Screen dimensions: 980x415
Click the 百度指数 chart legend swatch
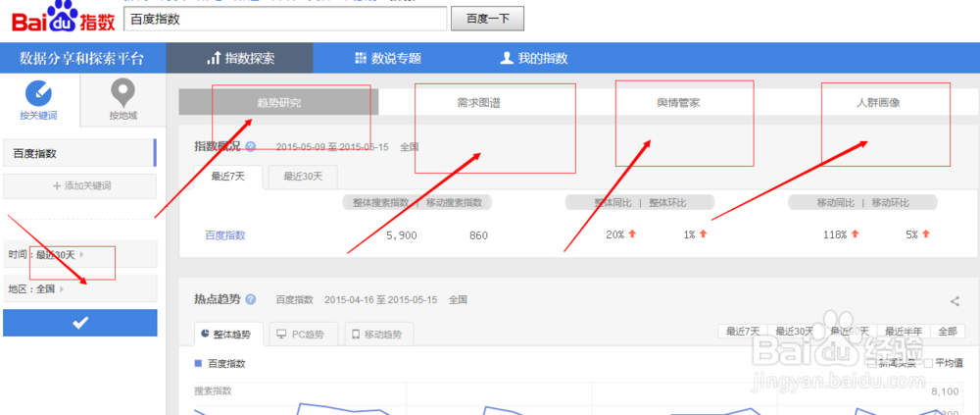click(x=198, y=363)
